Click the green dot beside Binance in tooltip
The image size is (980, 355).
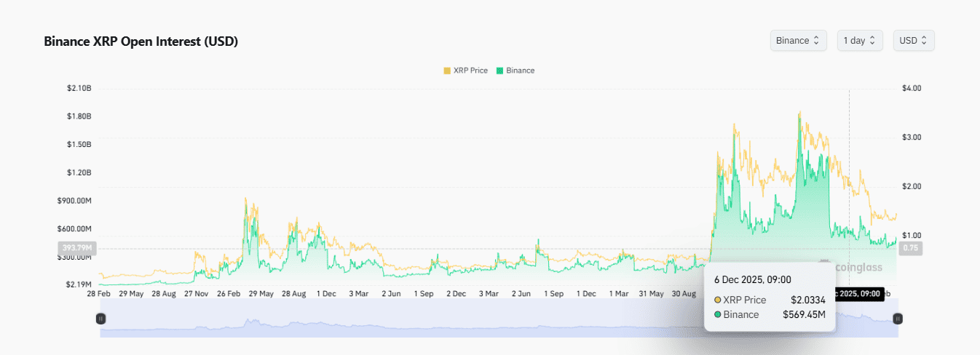tap(718, 315)
